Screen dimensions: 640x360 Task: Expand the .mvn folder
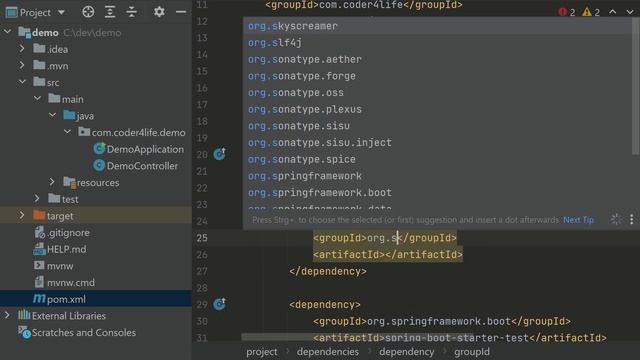[22, 65]
